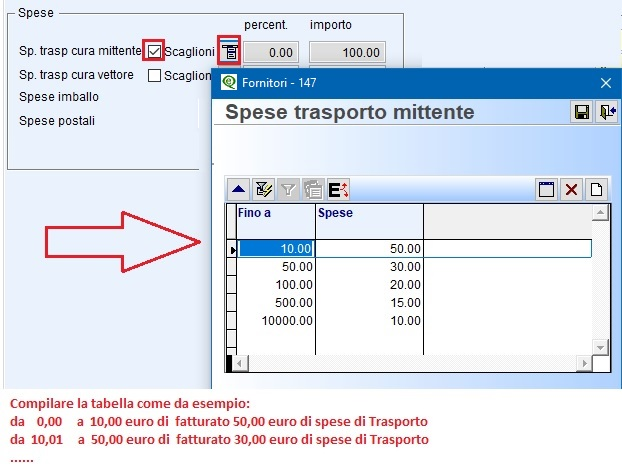Select the Fino a cell 10000.00

[276, 320]
